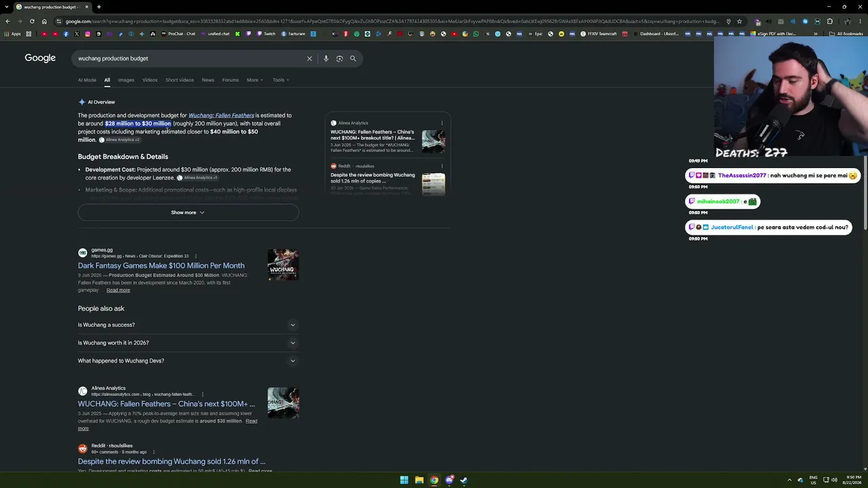Open the Instagram bookmark icon
Image resolution: width=868 pixels, height=488 pixels.
click(x=87, y=34)
